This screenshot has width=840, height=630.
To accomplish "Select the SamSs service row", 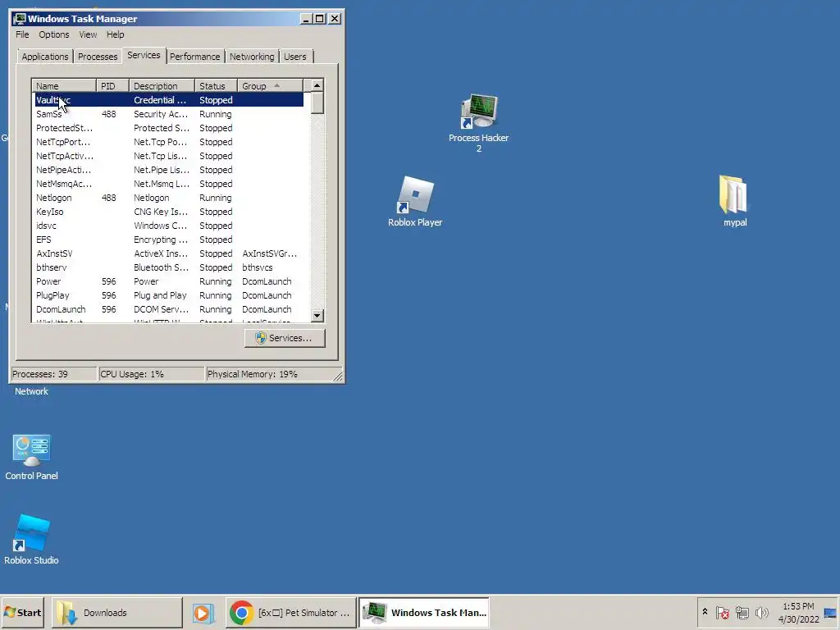I will [x=169, y=114].
